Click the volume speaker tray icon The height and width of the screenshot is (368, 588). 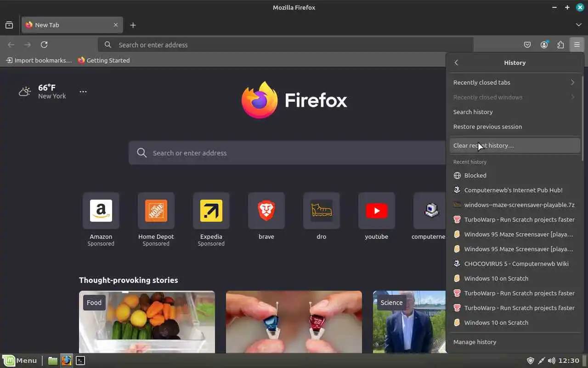(x=552, y=361)
